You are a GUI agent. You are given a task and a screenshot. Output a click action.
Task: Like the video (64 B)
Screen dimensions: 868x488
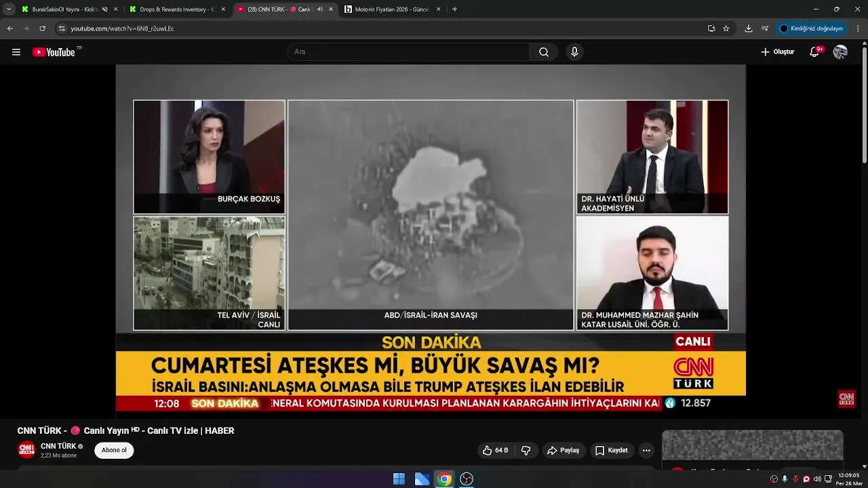coord(495,451)
